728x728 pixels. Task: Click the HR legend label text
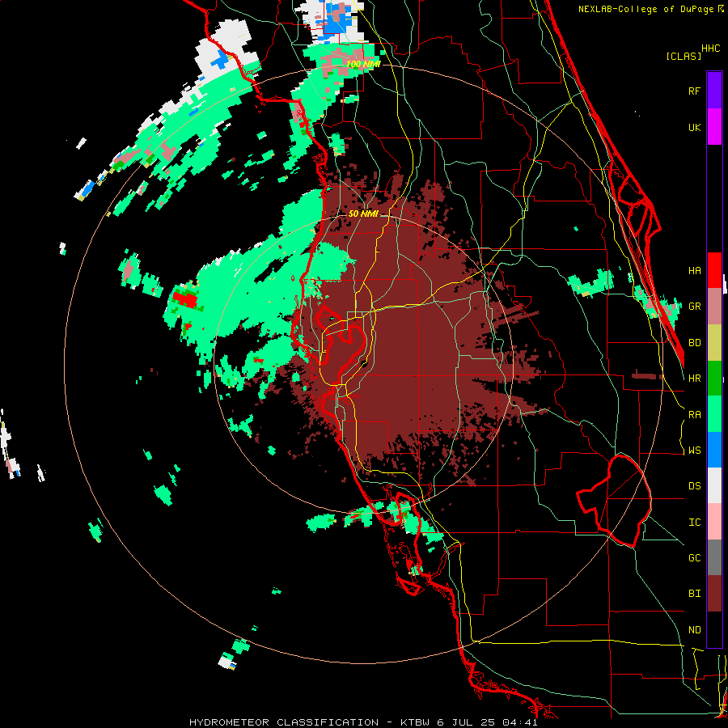tap(694, 379)
